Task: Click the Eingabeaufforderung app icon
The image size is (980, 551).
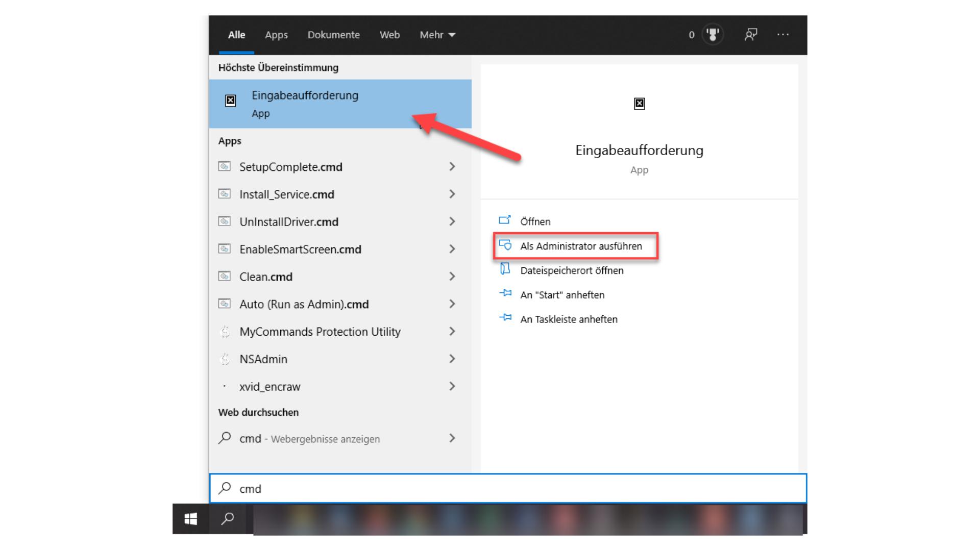Action: point(230,100)
